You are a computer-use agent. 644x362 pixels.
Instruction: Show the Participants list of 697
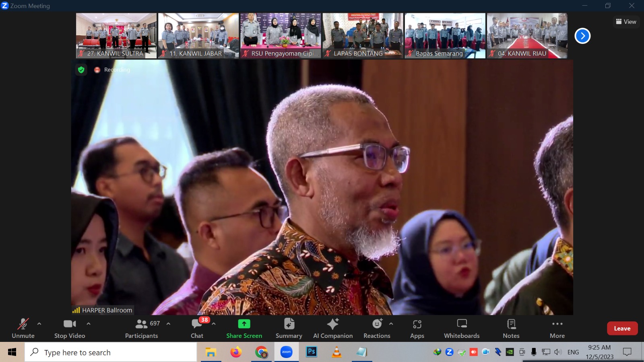pos(142,328)
